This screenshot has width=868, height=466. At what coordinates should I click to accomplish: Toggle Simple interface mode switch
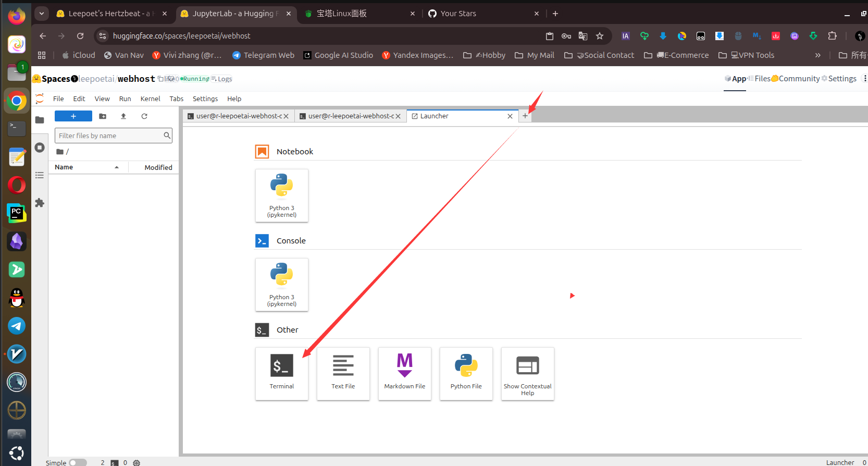pyautogui.click(x=78, y=462)
